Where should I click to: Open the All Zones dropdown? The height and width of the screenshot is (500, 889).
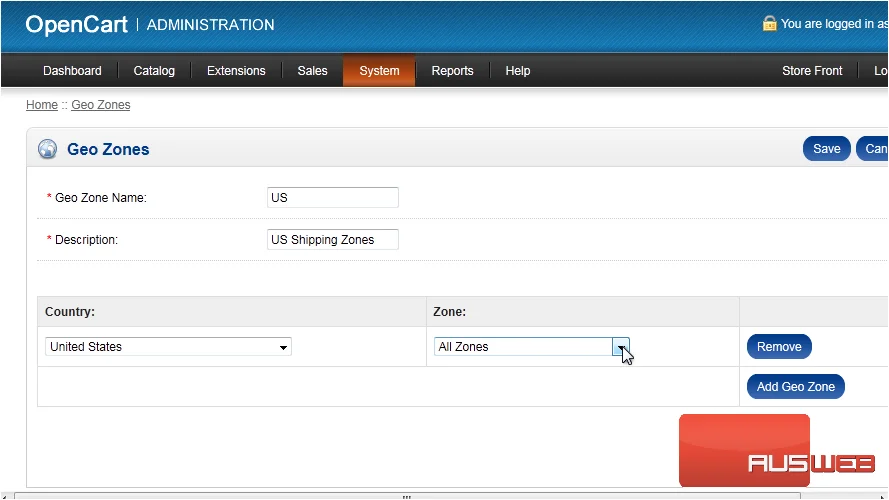pyautogui.click(x=532, y=346)
